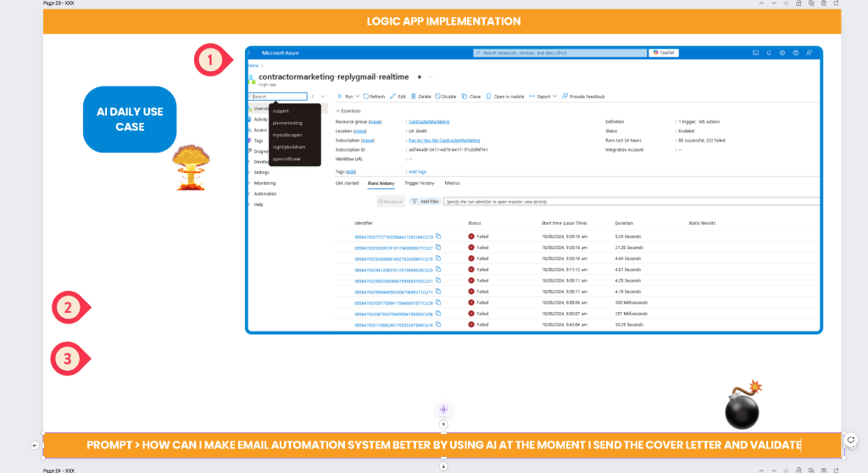The image size is (868, 473).
Task: Click the left-arrow handle beside the prompt box
Action: tap(35, 445)
